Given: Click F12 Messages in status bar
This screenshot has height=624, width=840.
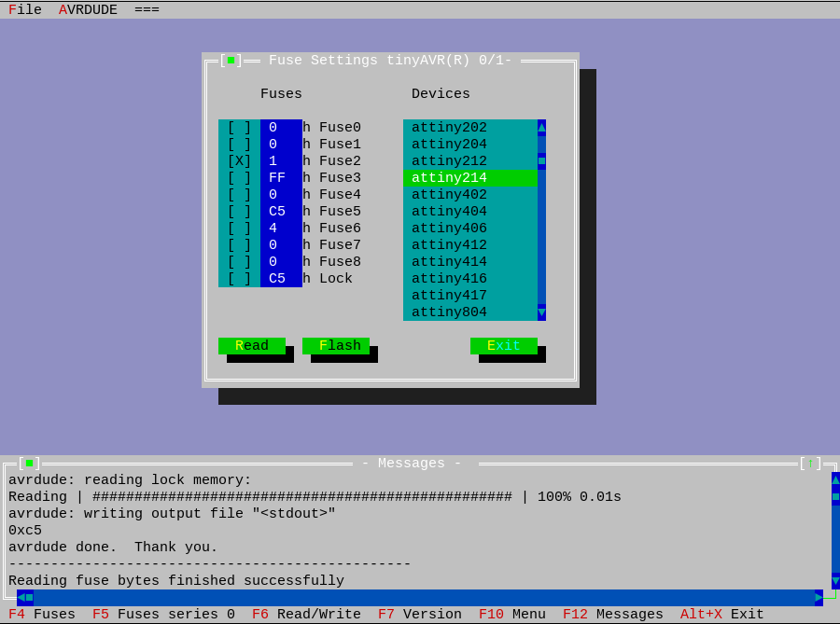Looking at the screenshot, I should (613, 614).
